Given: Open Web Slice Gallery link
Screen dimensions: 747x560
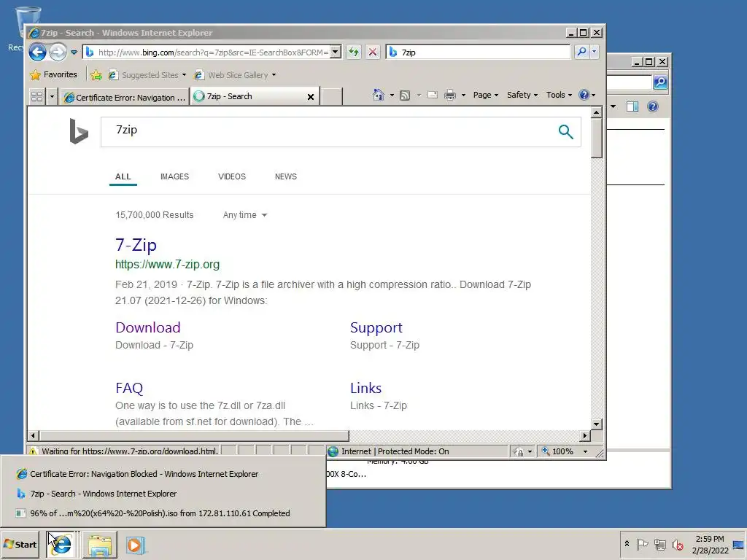Looking at the screenshot, I should click(x=231, y=75).
